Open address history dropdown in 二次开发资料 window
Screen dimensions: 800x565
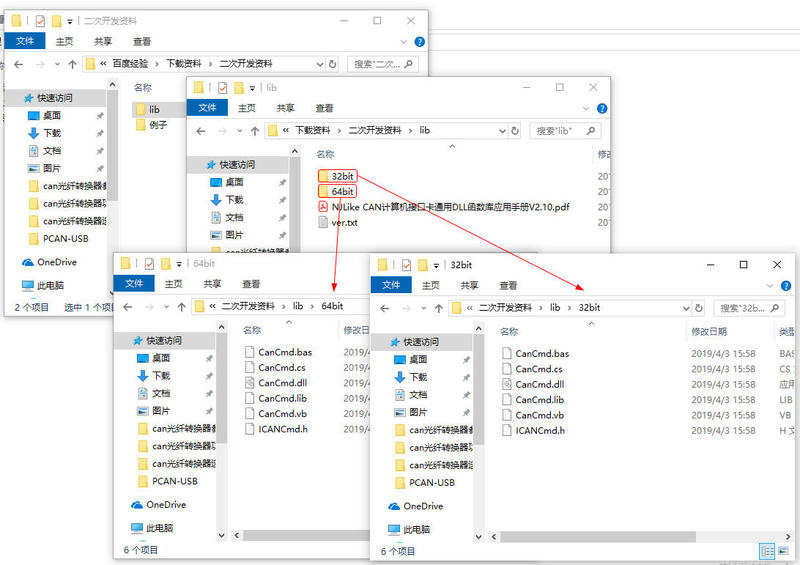coord(319,64)
